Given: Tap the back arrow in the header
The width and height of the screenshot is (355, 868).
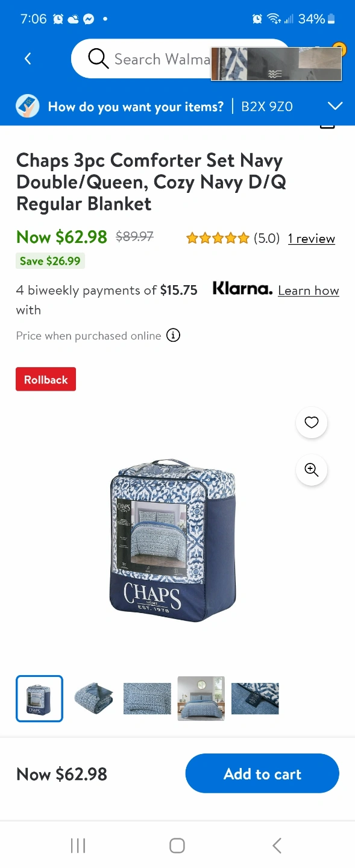Looking at the screenshot, I should 27,58.
